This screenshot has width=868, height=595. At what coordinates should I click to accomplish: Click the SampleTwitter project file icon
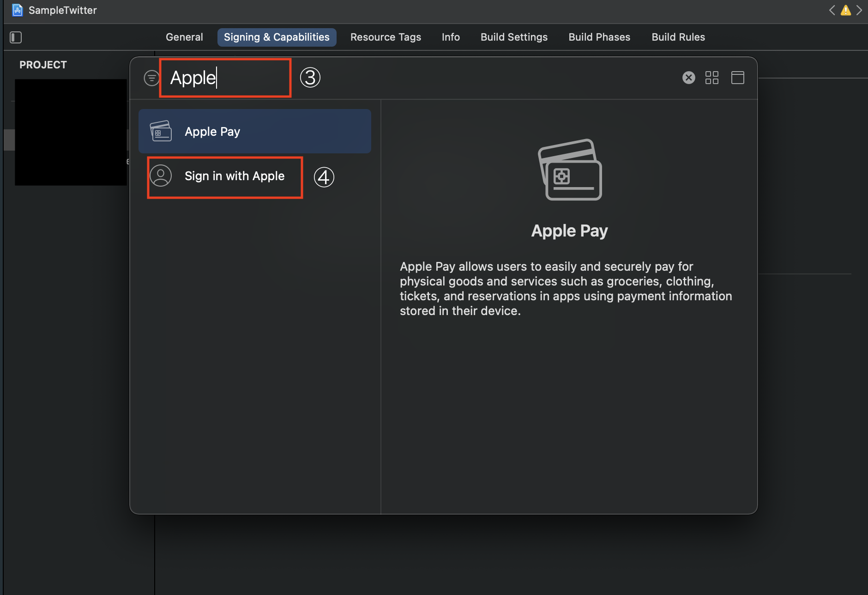tap(18, 10)
